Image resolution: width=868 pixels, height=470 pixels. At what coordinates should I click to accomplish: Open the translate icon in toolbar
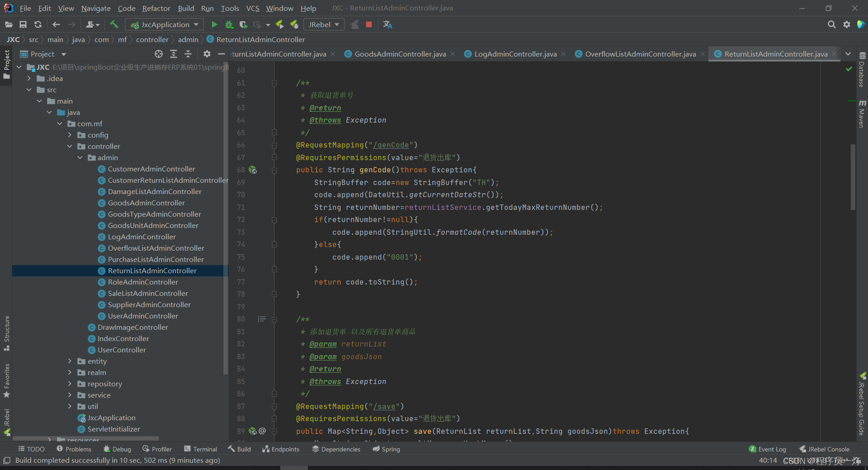pyautogui.click(x=387, y=24)
